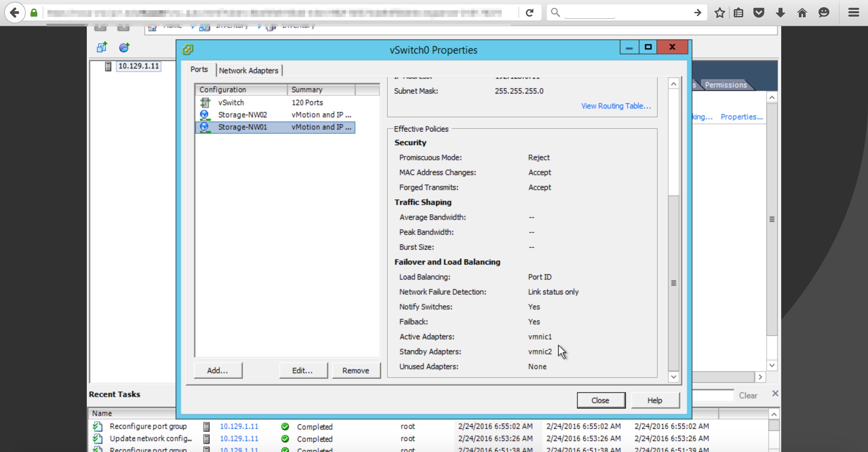The height and width of the screenshot is (452, 868).
Task: Click the browser reload page icon
Action: 530,13
